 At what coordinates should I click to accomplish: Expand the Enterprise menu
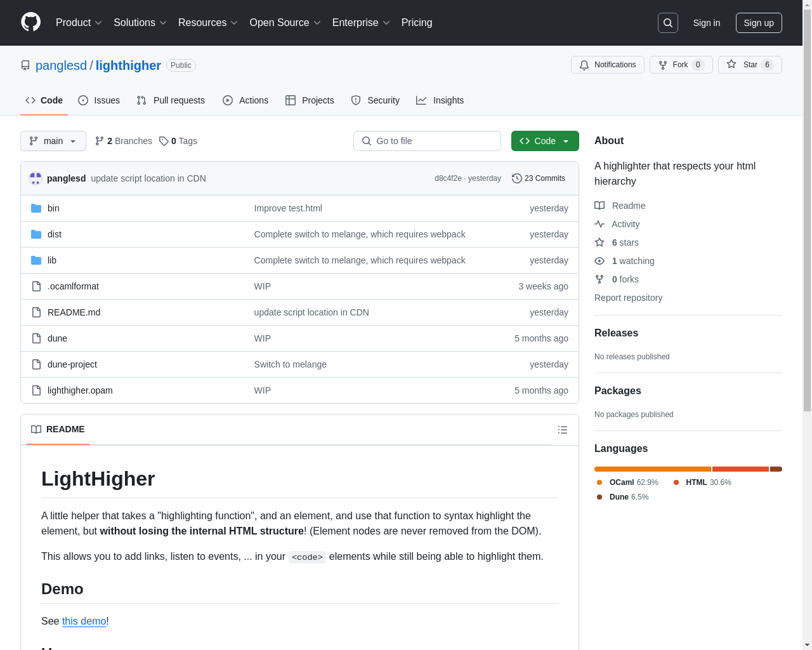[x=361, y=23]
